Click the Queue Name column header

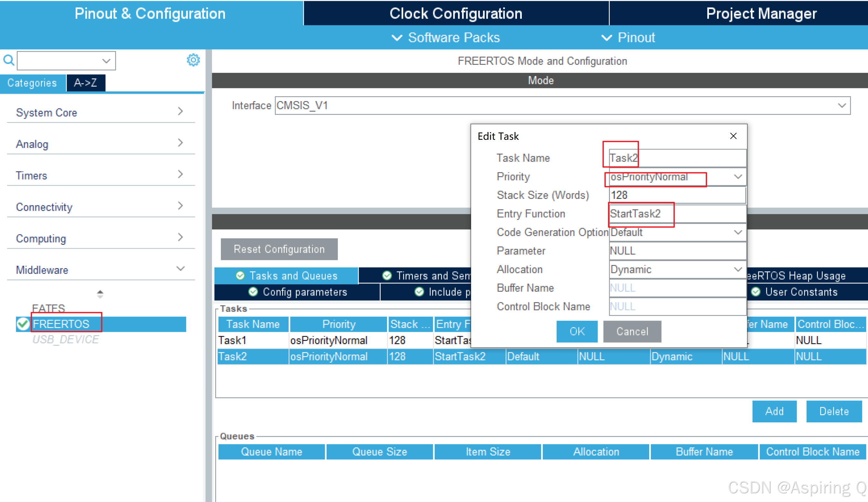click(x=271, y=452)
